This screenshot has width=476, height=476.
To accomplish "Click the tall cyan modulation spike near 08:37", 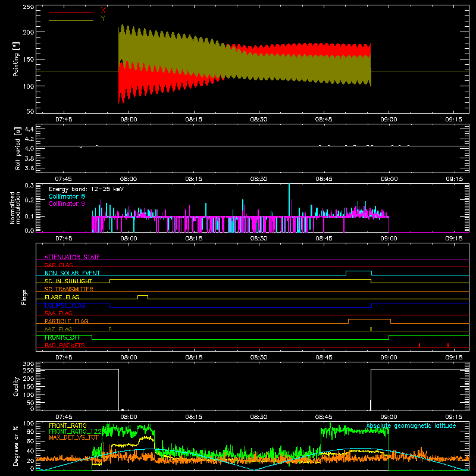I will 289,200.
